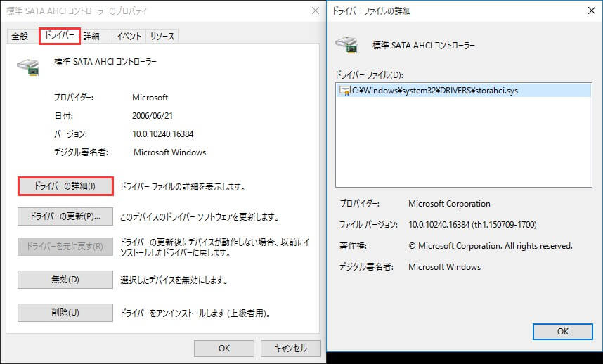The height and width of the screenshot is (364, 603).
Task: Click Microsoft Windows signer in details dialog
Action: [445, 267]
